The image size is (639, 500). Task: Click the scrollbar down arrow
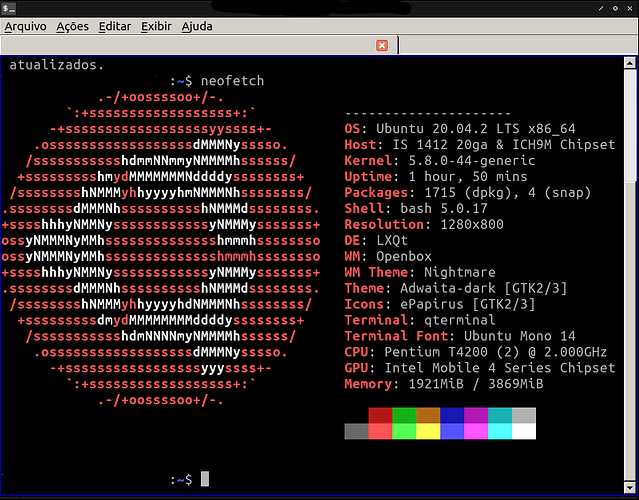click(630, 487)
